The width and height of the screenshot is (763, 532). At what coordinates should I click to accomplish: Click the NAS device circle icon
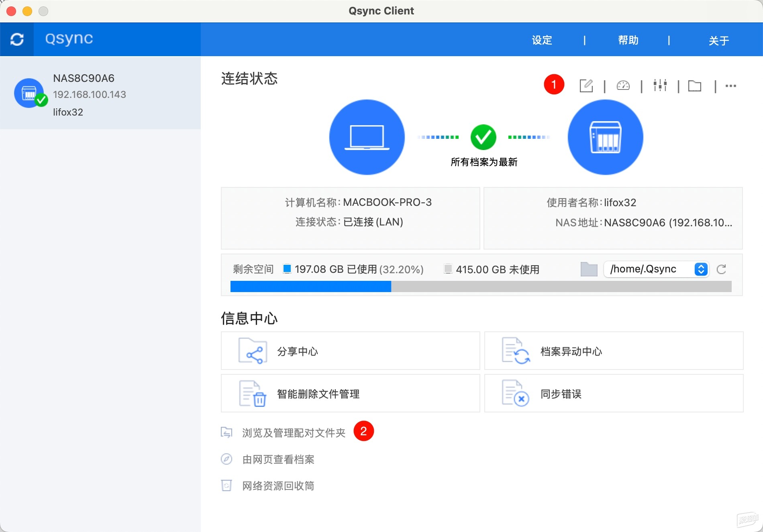pos(606,137)
